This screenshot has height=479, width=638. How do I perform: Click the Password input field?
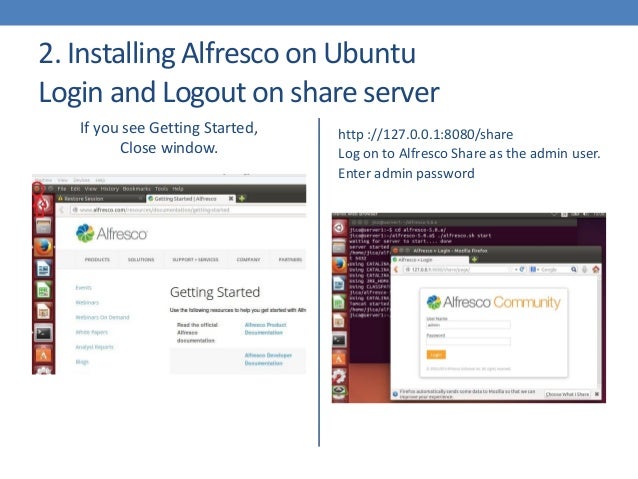[468, 342]
